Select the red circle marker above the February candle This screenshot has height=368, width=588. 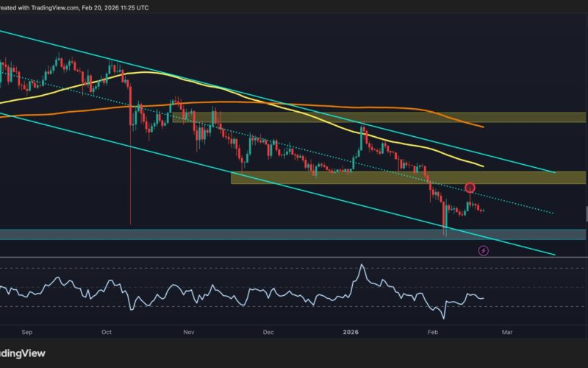pyautogui.click(x=470, y=188)
